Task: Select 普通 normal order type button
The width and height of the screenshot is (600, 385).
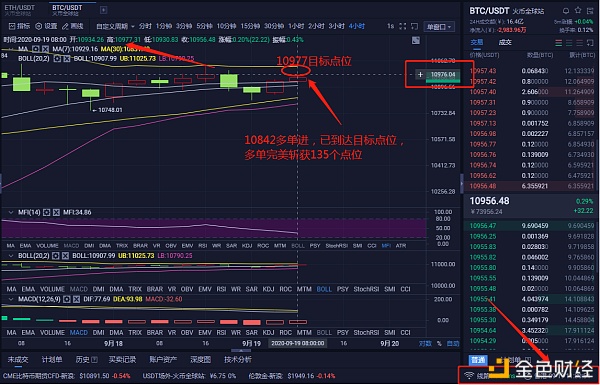Action: (x=478, y=360)
